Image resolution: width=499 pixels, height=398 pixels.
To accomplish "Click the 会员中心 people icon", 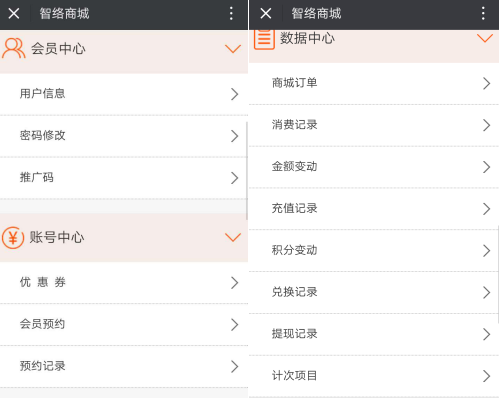I will tap(13, 49).
